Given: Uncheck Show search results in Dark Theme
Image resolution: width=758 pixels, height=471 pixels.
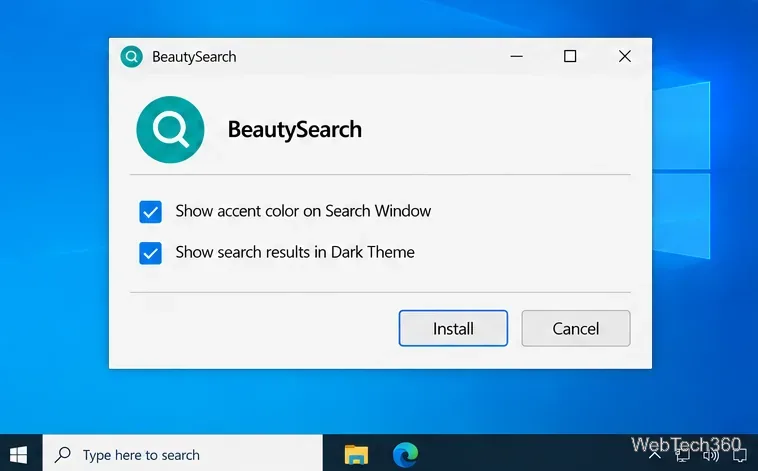Looking at the screenshot, I should click(x=150, y=253).
